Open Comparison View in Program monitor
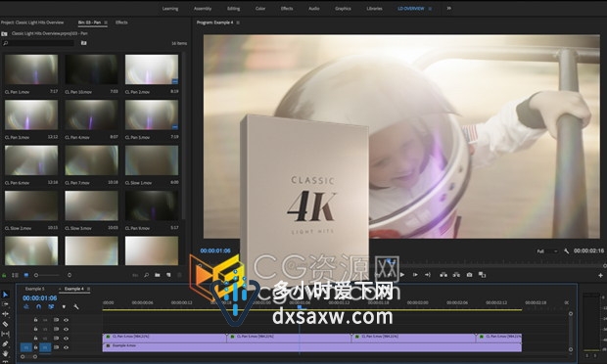Image resolution: width=607 pixels, height=364 pixels. [482, 275]
